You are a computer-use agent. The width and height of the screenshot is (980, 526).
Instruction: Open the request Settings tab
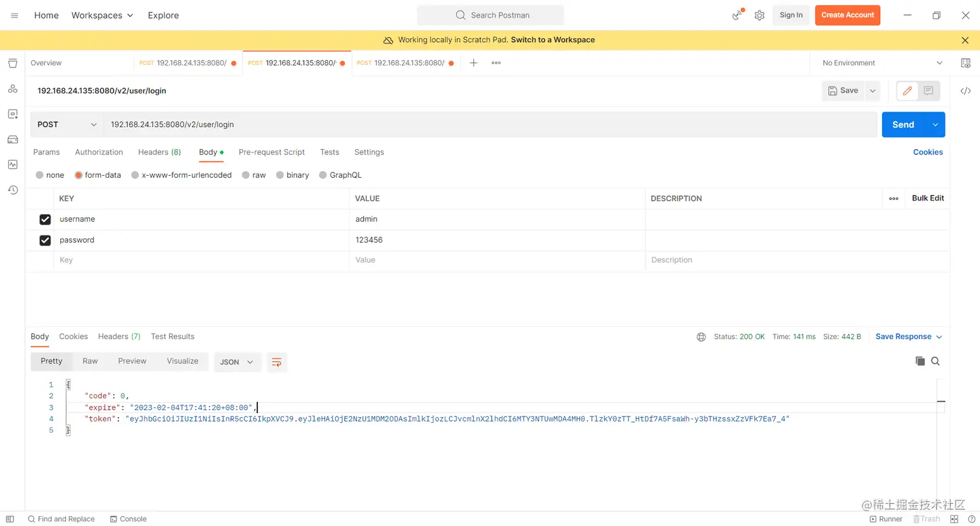369,152
